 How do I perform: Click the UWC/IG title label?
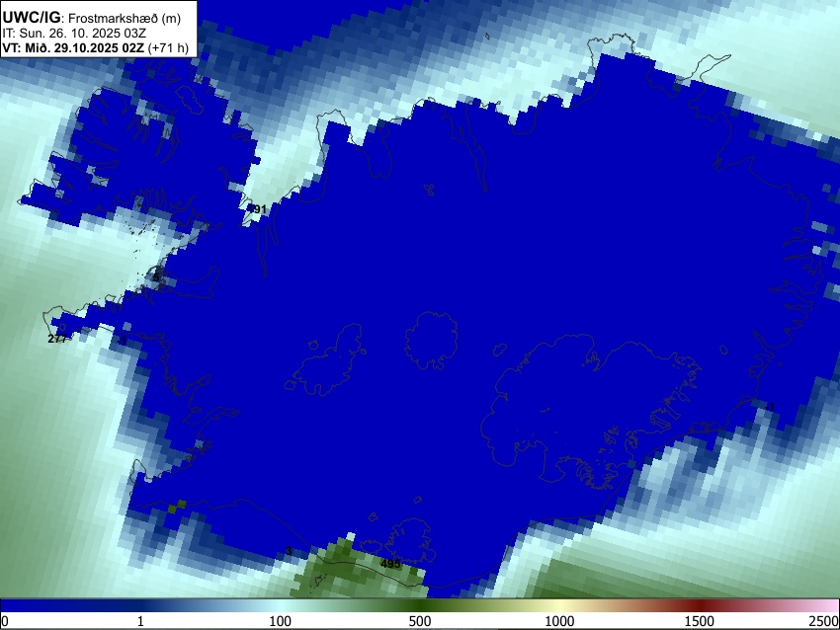31,18
